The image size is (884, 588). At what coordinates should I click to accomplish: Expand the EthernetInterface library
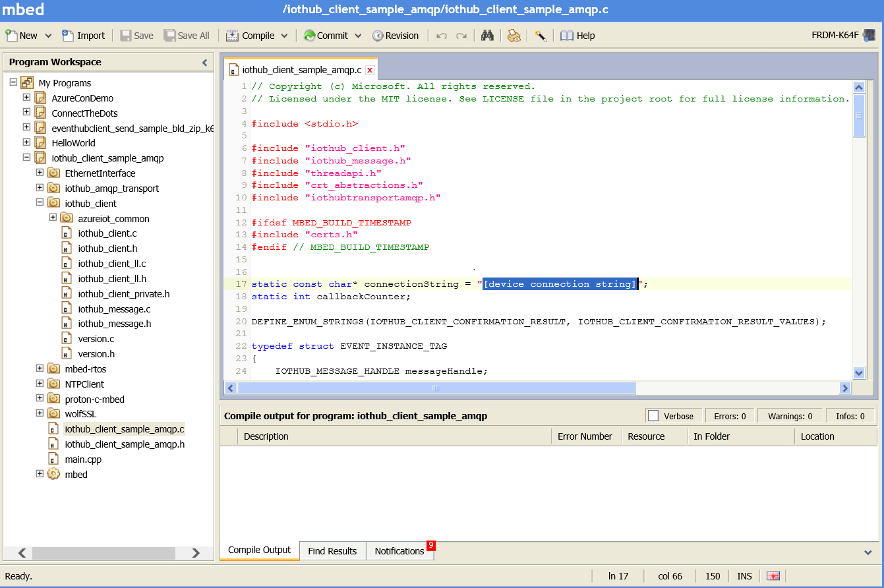click(40, 173)
